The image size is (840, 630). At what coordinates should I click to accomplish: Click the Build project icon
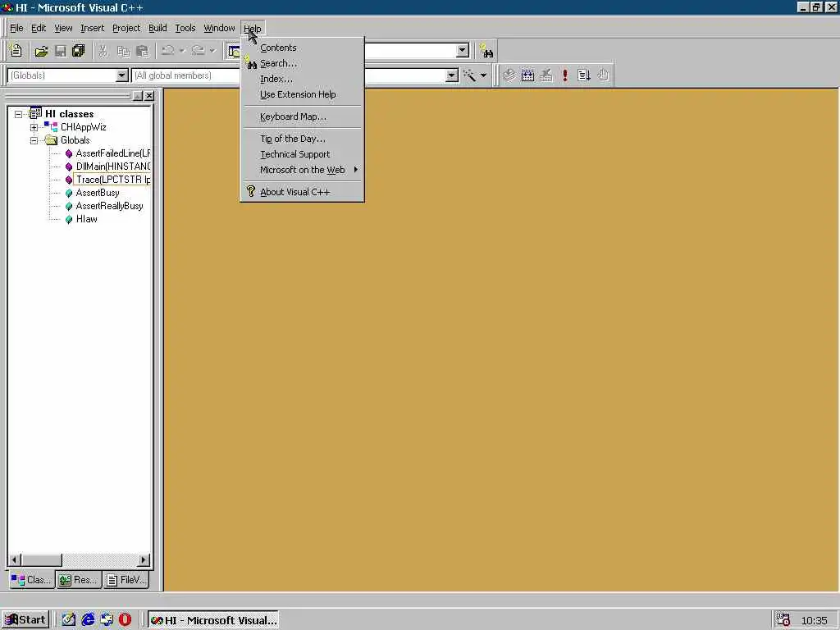click(x=527, y=75)
